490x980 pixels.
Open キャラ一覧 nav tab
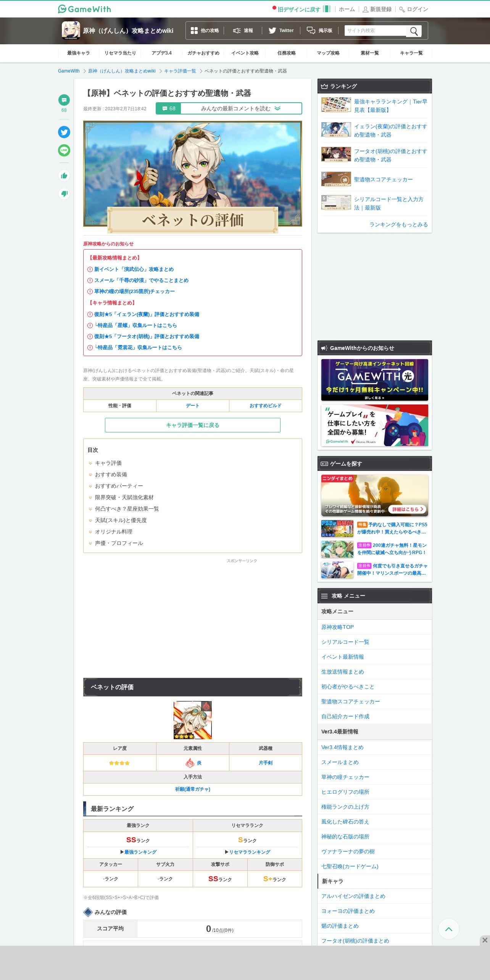click(x=411, y=53)
